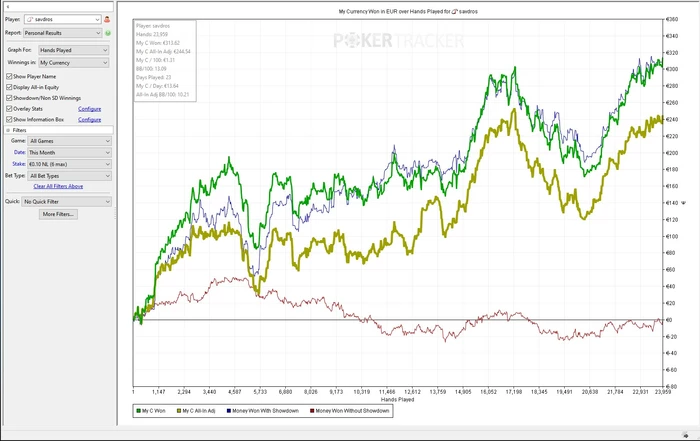Expand the Bet Type dropdown (All Bet Types)

coord(69,176)
